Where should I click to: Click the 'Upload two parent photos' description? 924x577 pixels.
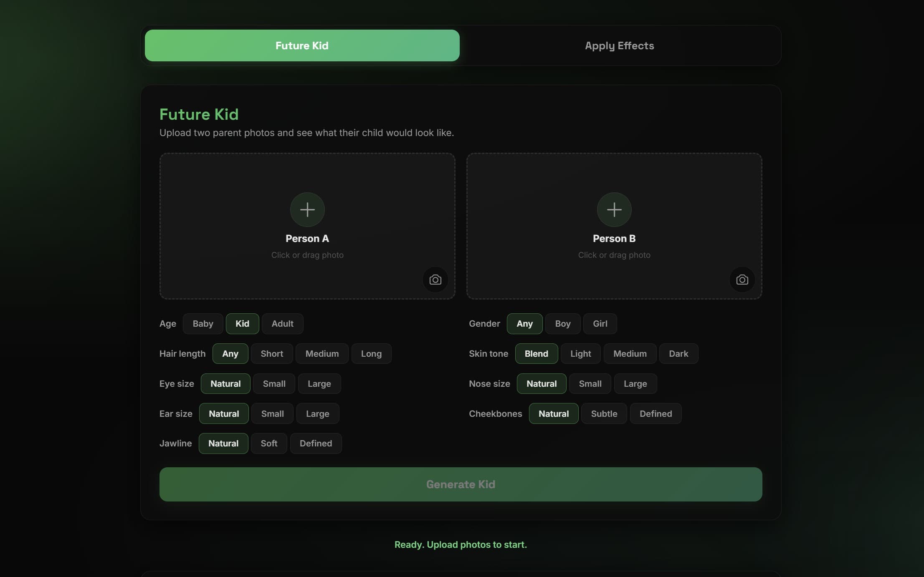pyautogui.click(x=306, y=133)
